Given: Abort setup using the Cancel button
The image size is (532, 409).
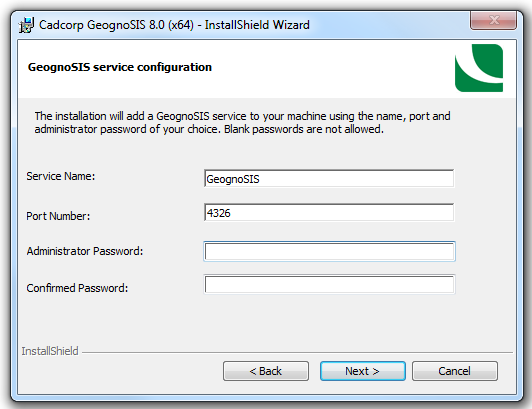Looking at the screenshot, I should 455,371.
